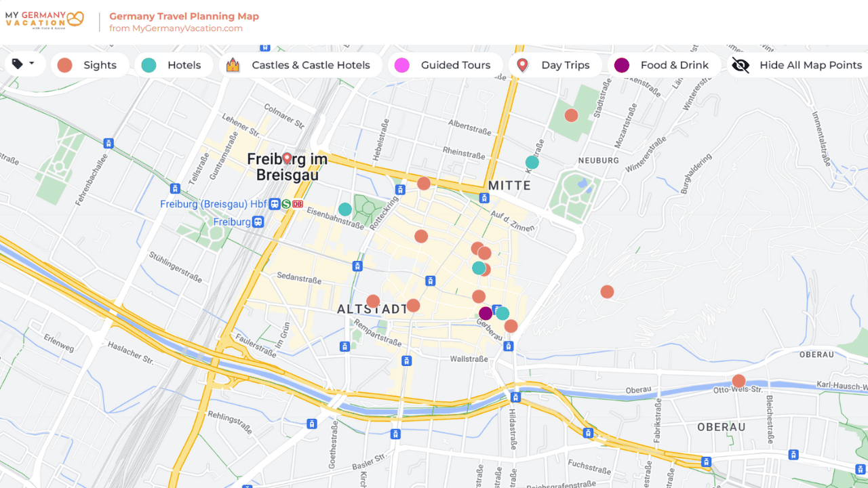
Task: Select Day Trips pin on Freiburg im Breisgau
Action: tap(287, 159)
